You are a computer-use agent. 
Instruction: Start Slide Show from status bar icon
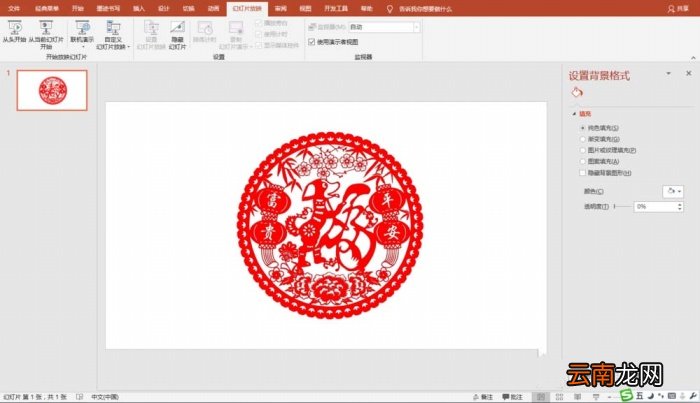coord(596,397)
